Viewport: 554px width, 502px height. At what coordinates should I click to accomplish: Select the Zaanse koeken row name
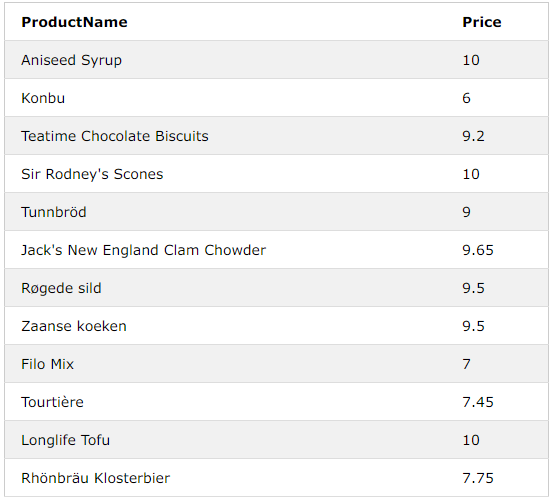click(x=74, y=326)
